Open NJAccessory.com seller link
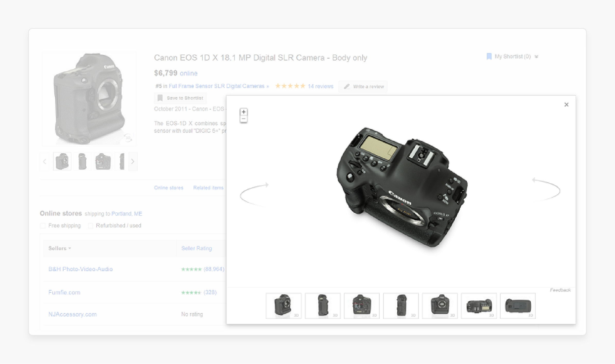Screen dimensions: 615x364 click(73, 314)
